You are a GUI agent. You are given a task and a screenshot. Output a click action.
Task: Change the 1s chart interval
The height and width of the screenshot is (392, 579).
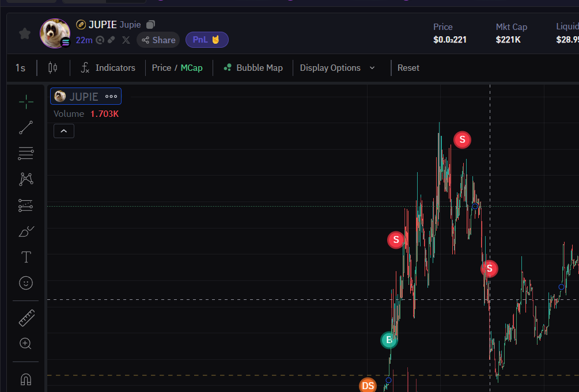pyautogui.click(x=21, y=68)
